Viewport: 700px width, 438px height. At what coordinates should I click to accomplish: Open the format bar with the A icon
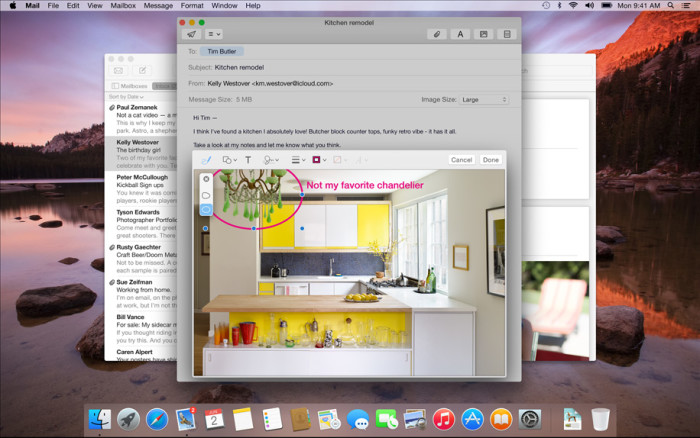pyautogui.click(x=461, y=34)
